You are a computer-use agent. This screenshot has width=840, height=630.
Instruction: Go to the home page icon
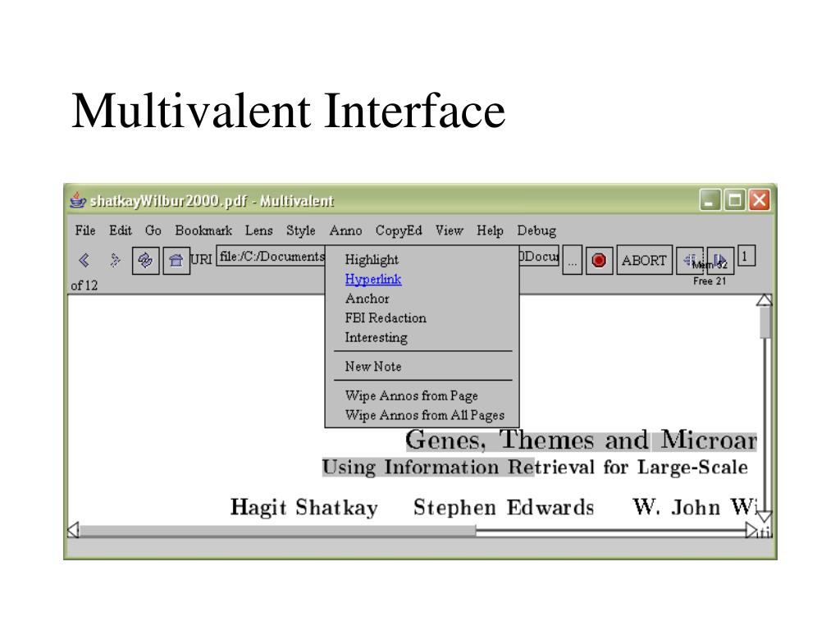[176, 260]
